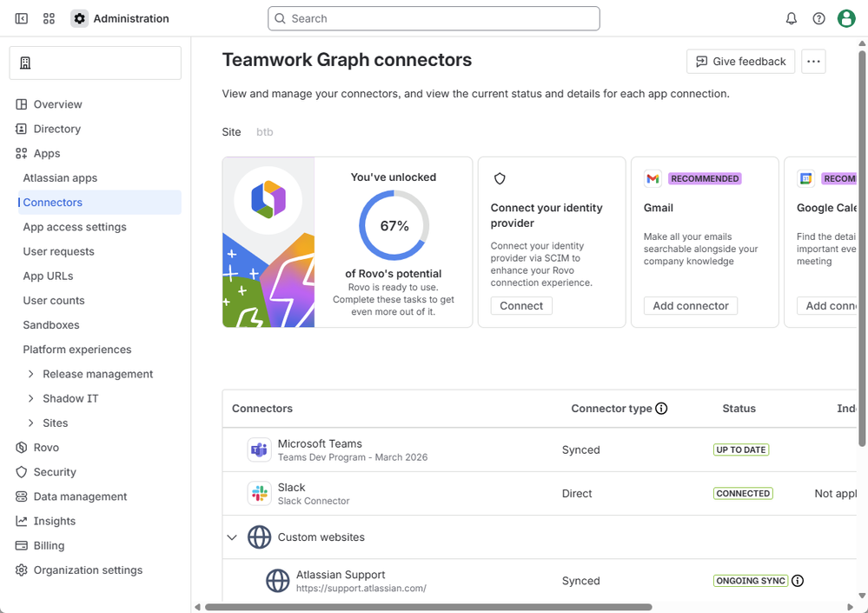Click the horizontal scrollbar thumb
Screen dimensions: 868x613
(428, 607)
